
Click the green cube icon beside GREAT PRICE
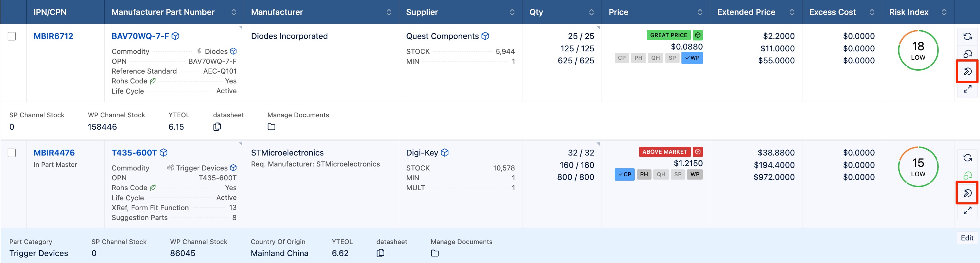pyautogui.click(x=698, y=35)
